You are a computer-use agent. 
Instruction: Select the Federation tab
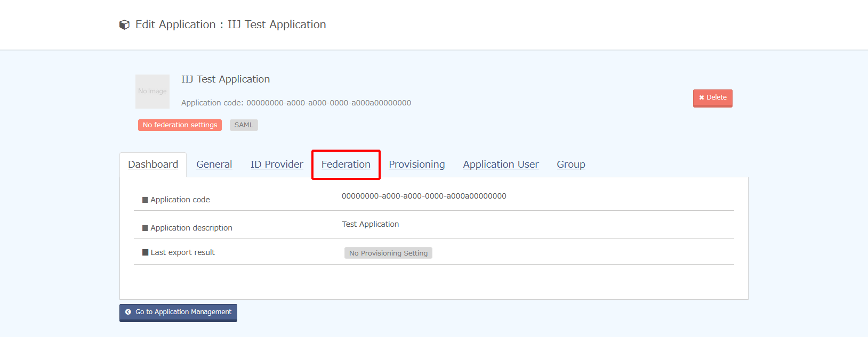tap(345, 165)
